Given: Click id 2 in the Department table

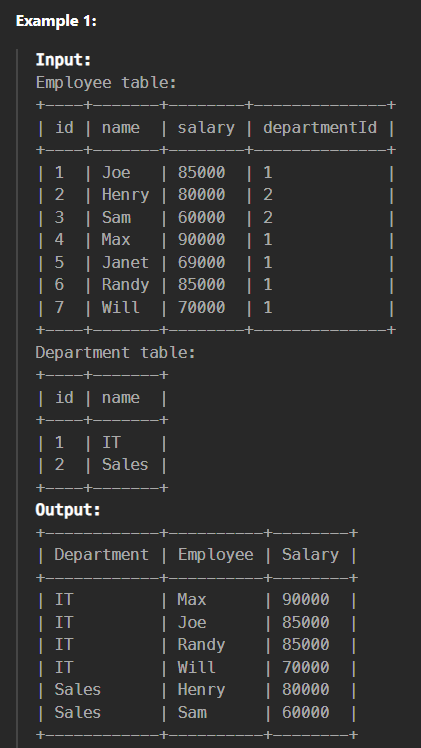Looking at the screenshot, I should click(x=59, y=465).
